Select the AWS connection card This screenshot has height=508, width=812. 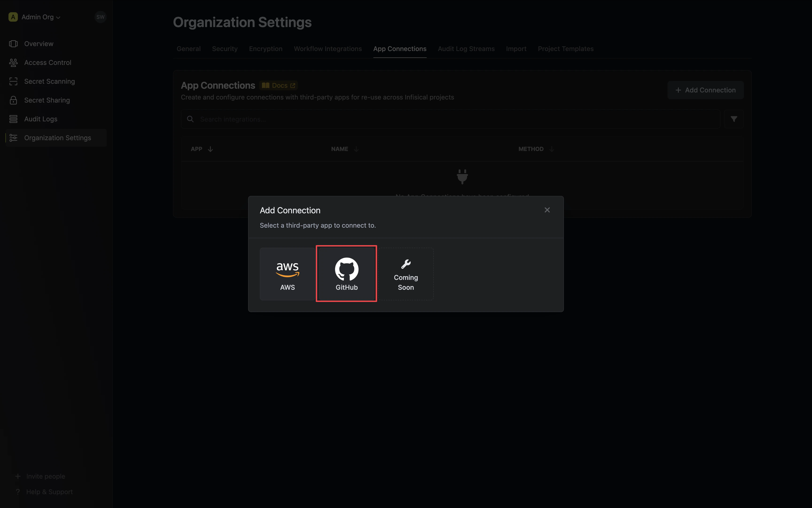pyautogui.click(x=287, y=274)
